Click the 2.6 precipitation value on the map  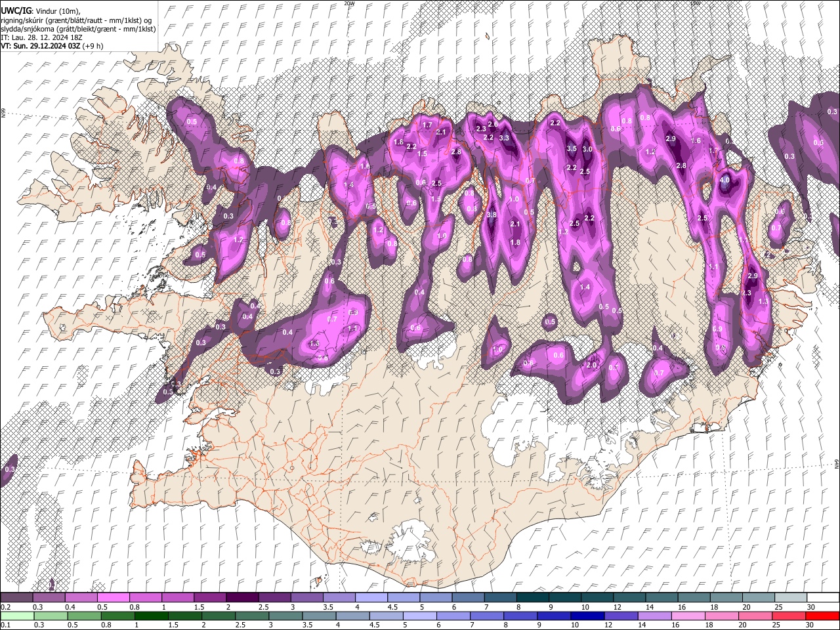point(493,124)
